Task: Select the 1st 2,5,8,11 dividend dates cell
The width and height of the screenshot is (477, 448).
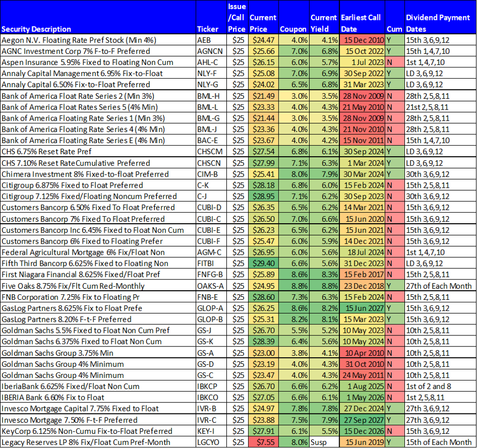Action: (x=440, y=397)
